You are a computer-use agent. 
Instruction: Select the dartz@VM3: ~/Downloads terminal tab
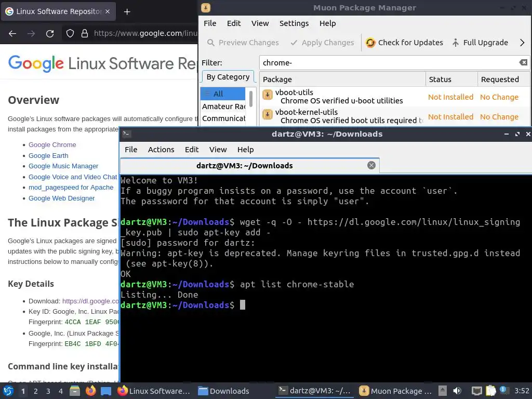tap(250, 166)
